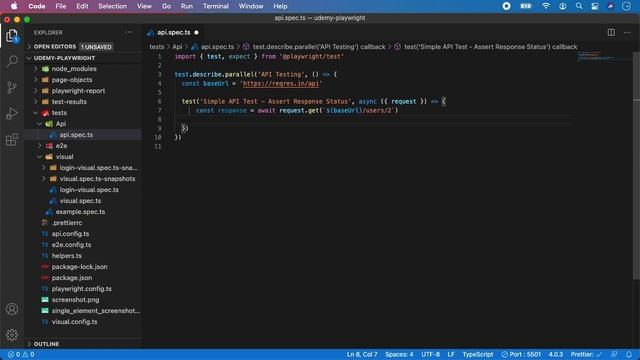Click the Ln 8, Col 7 status item
Viewport: 640px width, 360px height.
(362, 354)
